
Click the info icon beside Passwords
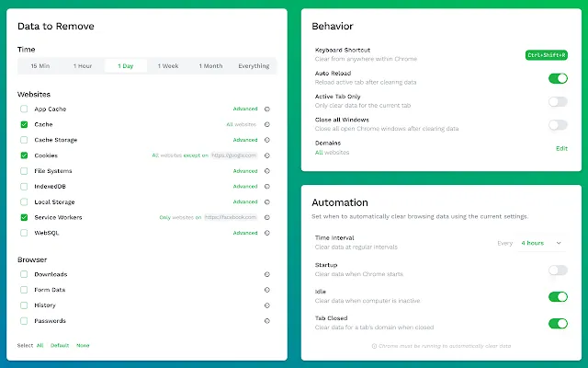click(267, 321)
